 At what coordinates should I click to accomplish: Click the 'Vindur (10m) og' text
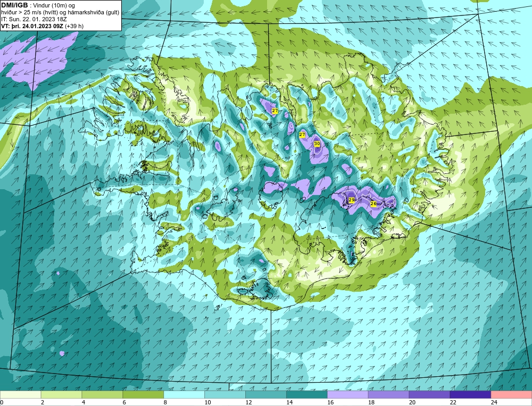(55, 6)
